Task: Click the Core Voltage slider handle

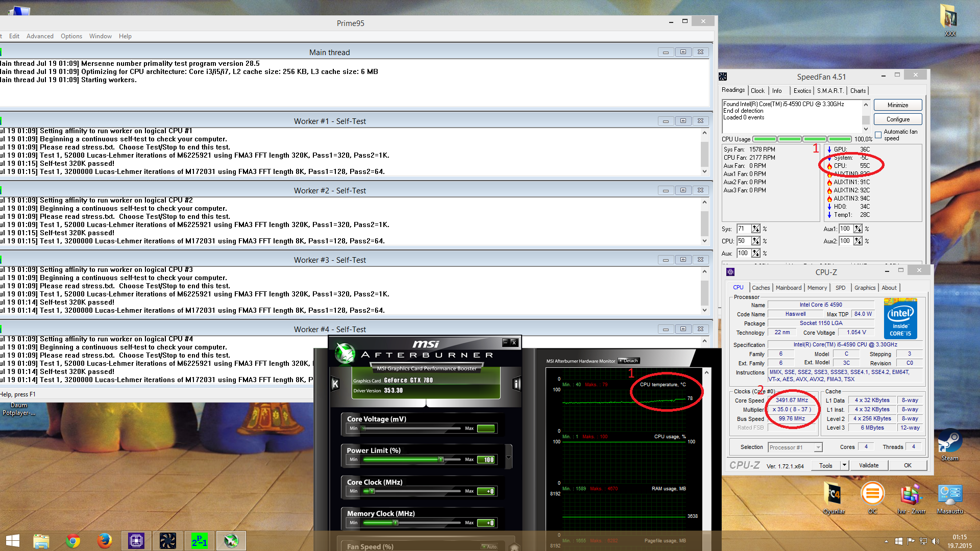Action: [x=364, y=429]
